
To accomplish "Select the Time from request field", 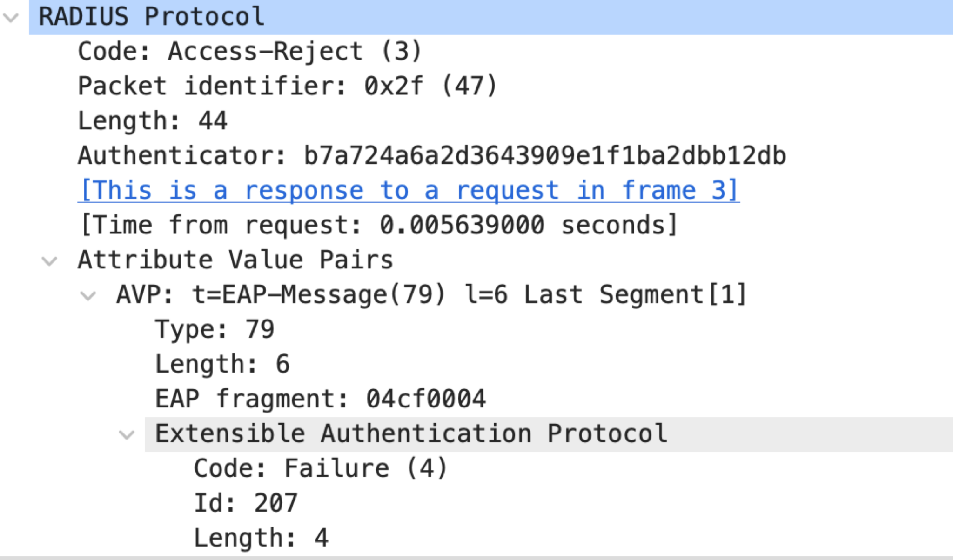I will point(377,224).
